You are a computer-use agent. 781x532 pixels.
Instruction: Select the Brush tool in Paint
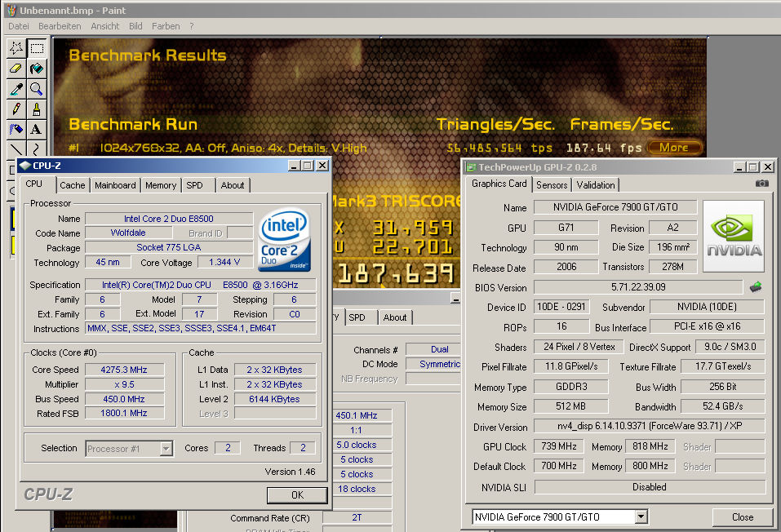(37, 109)
